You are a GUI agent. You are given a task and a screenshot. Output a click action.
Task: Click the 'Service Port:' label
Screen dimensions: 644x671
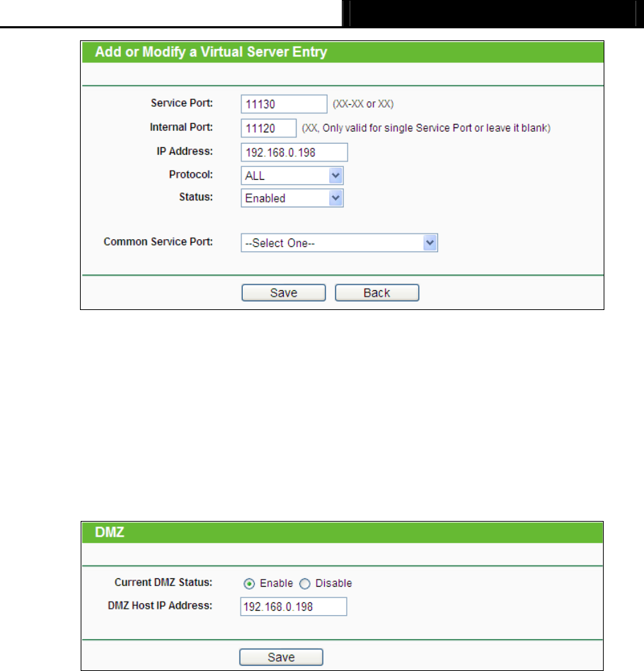[181, 103]
